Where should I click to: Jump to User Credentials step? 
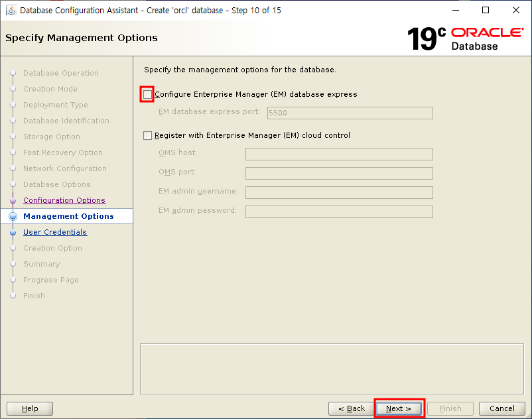(55, 232)
